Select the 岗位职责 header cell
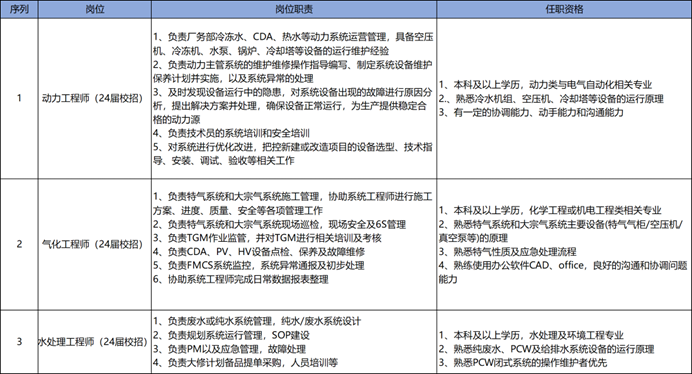Image resolution: width=692 pixels, height=374 pixels. [x=294, y=9]
